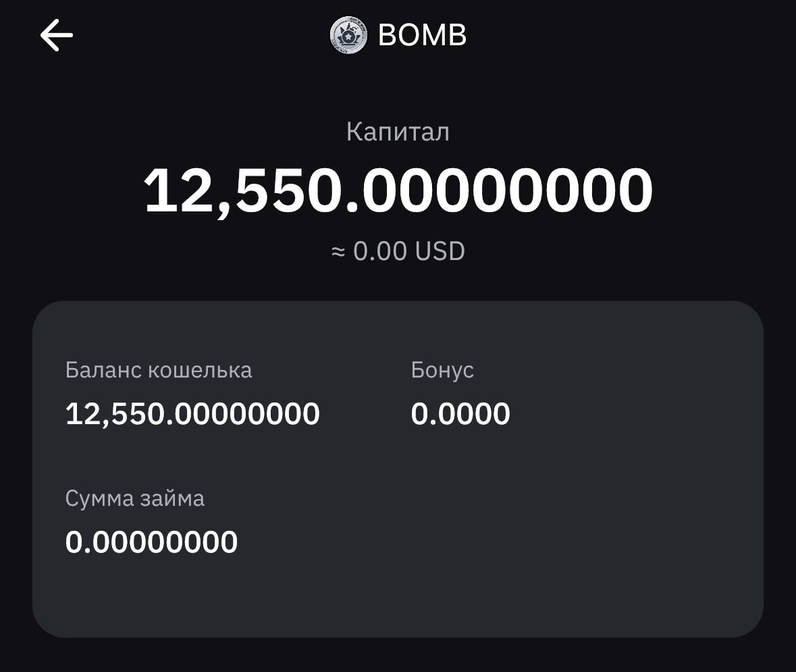The height and width of the screenshot is (672, 796).
Task: Tap the back arrow
Action: (57, 35)
